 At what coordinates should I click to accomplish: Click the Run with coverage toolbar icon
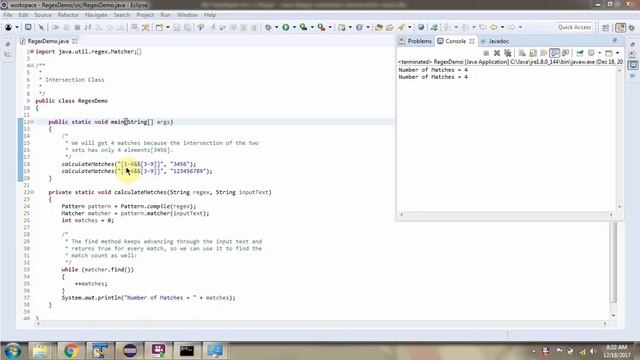point(303,27)
